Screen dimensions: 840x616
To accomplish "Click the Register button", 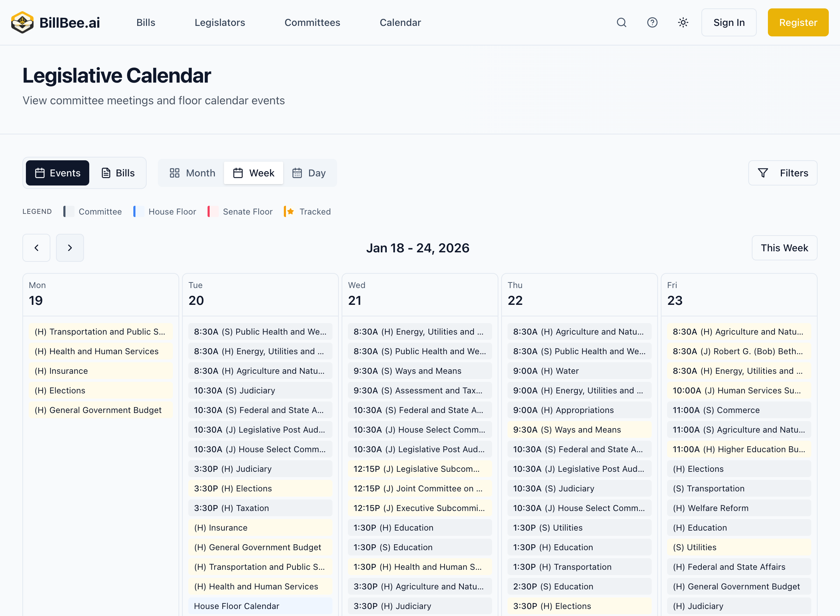I will tap(798, 22).
